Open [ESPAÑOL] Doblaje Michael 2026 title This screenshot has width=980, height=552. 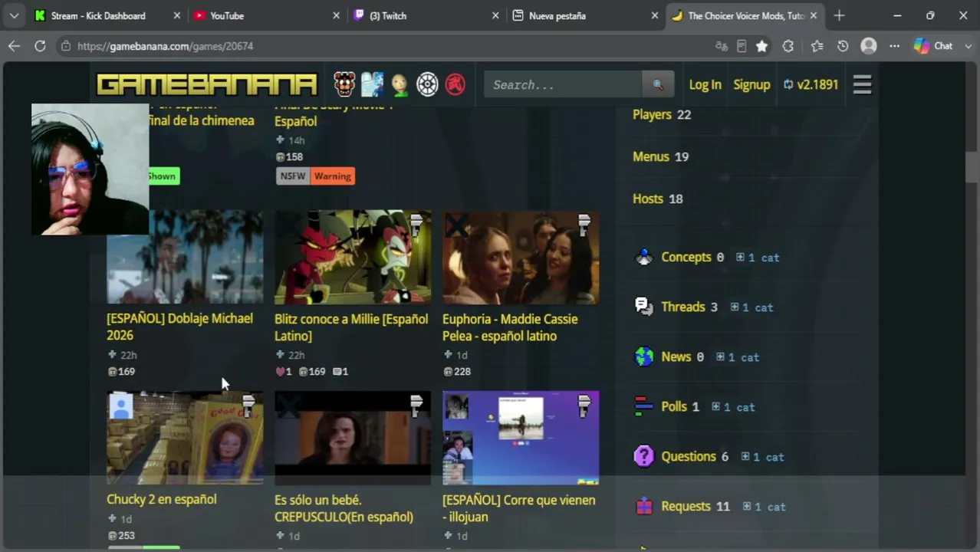(x=179, y=327)
